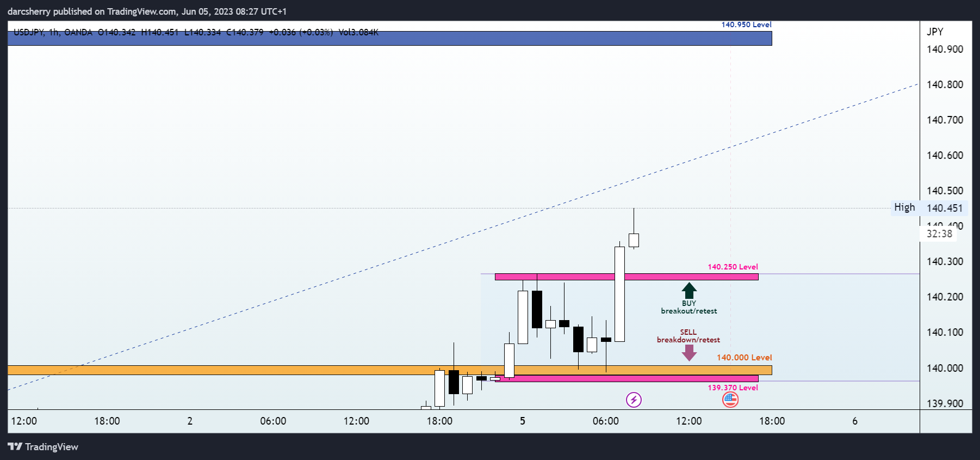Click the SELL breakdown/retest text

pos(689,336)
